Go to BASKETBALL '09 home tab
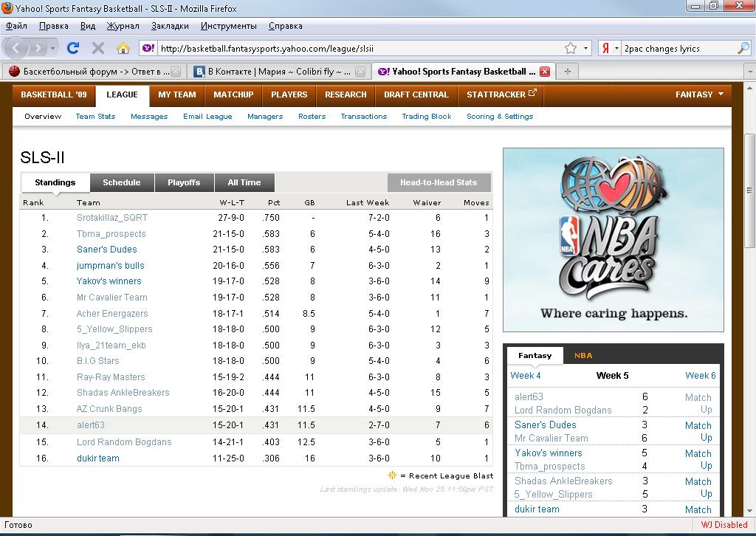756x536 pixels. pos(53,95)
